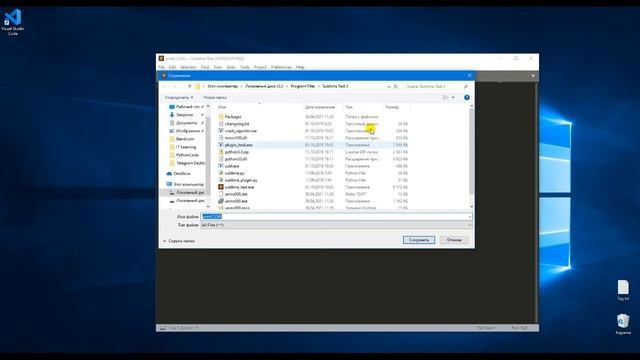Open the Tools menu in Sublime Text
640x360 pixels.
pyautogui.click(x=244, y=67)
